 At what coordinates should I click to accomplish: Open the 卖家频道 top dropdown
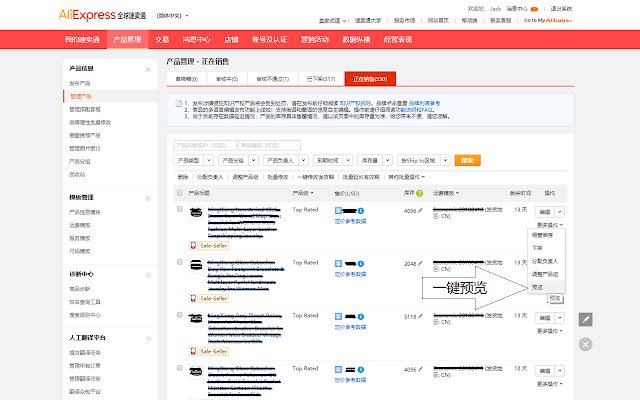point(333,20)
